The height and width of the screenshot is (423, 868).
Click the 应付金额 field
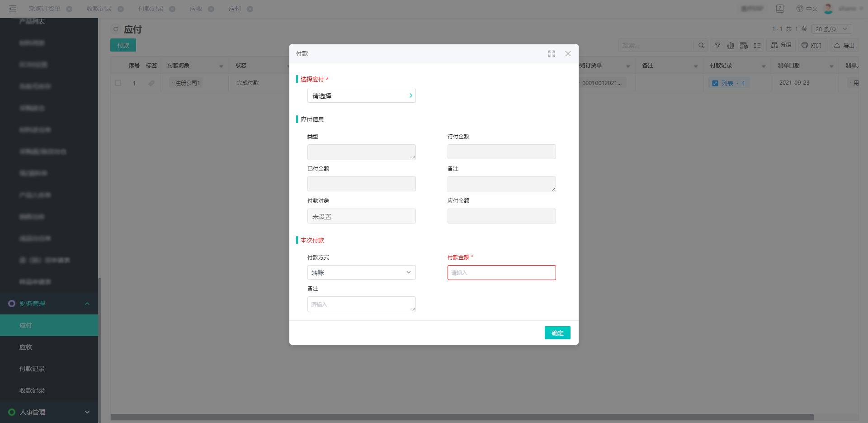tap(502, 216)
